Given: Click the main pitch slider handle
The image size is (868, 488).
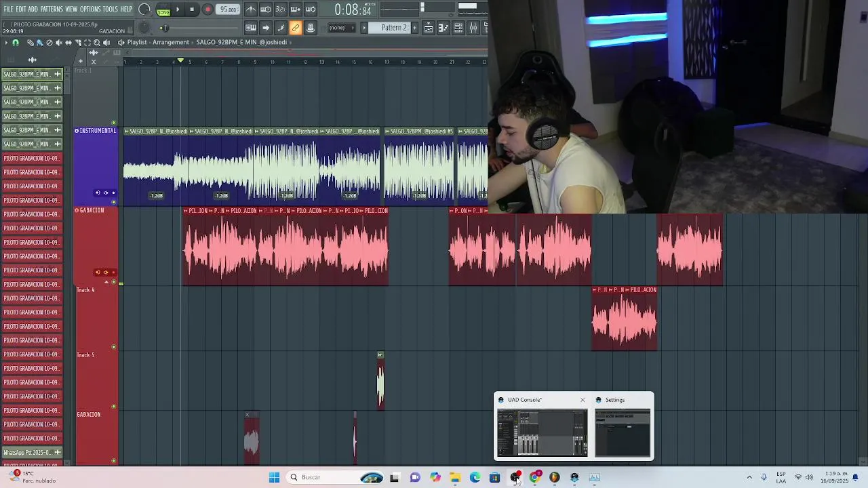Looking at the screenshot, I should click(x=165, y=28).
